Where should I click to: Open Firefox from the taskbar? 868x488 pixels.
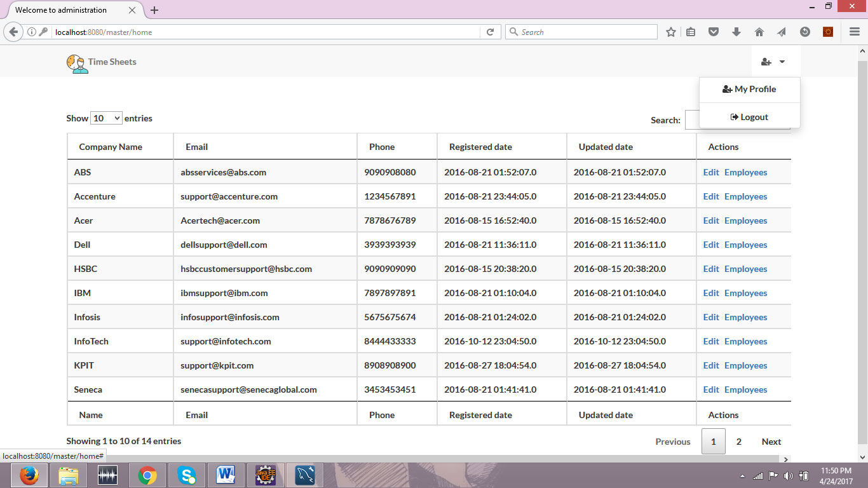click(29, 475)
